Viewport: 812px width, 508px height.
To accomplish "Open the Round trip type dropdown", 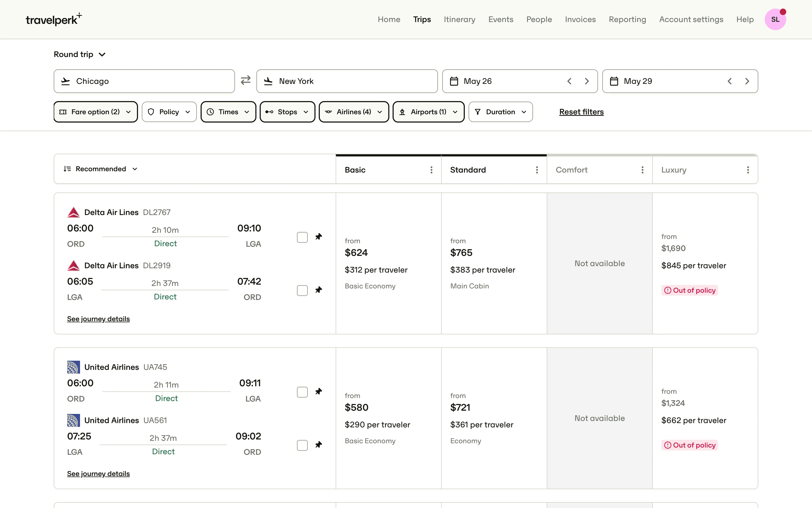I will pyautogui.click(x=80, y=54).
